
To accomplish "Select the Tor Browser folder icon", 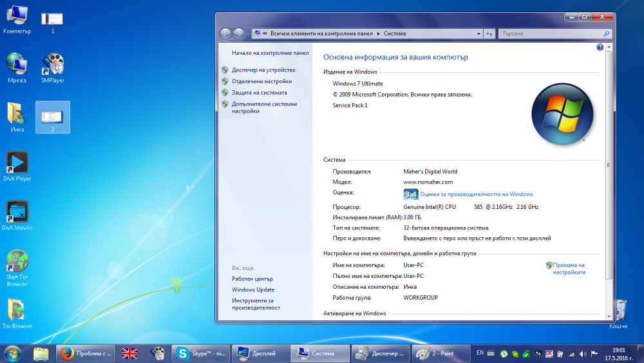I will tap(17, 313).
